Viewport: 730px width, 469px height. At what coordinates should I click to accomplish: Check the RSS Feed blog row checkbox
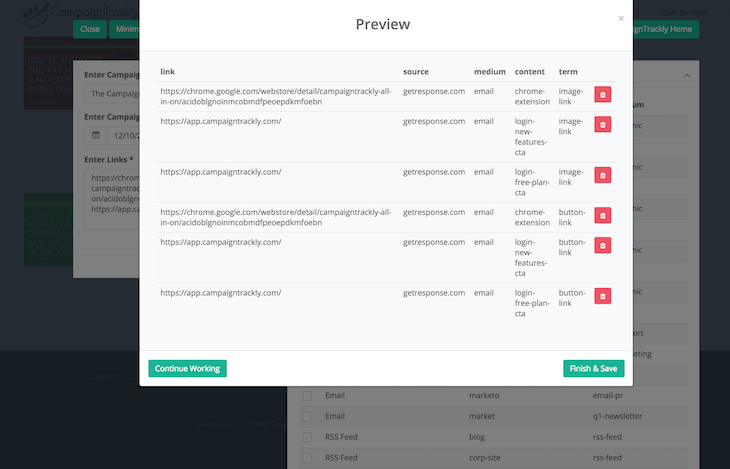click(307, 437)
